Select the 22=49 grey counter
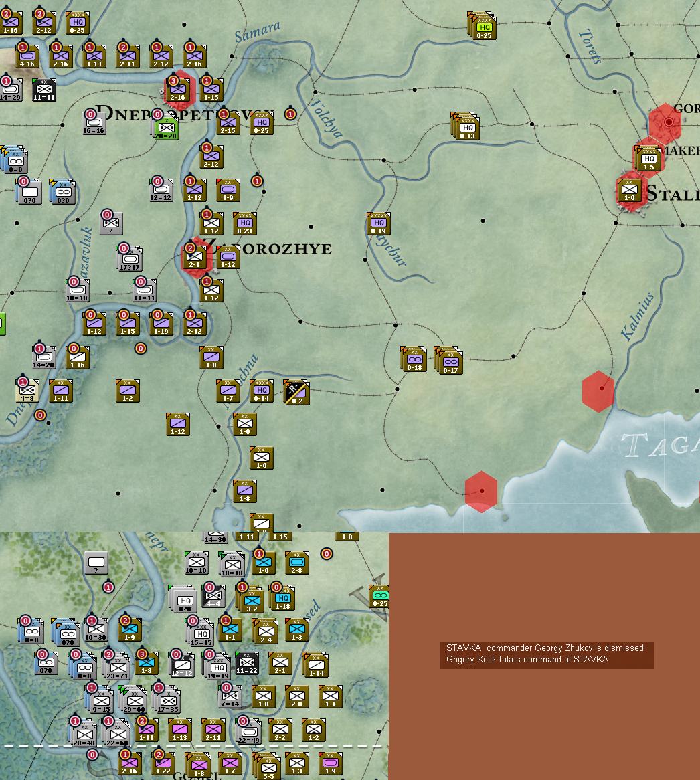700x780 pixels. pyautogui.click(x=249, y=733)
